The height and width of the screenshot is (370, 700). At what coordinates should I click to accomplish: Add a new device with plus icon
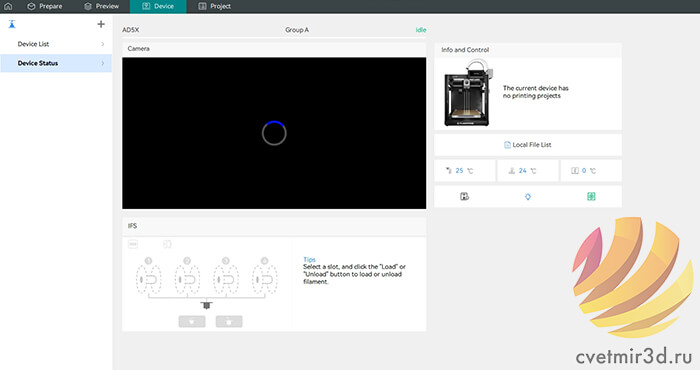101,24
